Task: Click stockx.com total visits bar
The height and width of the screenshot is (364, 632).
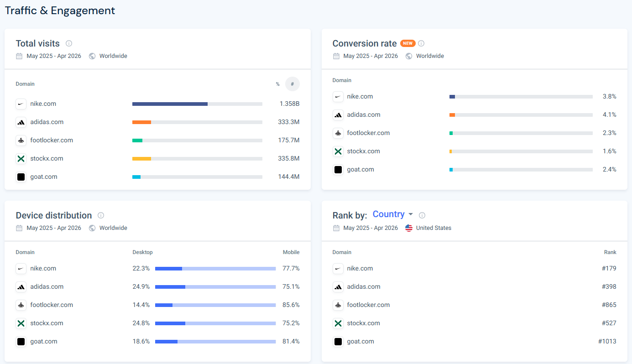Action: tap(197, 159)
